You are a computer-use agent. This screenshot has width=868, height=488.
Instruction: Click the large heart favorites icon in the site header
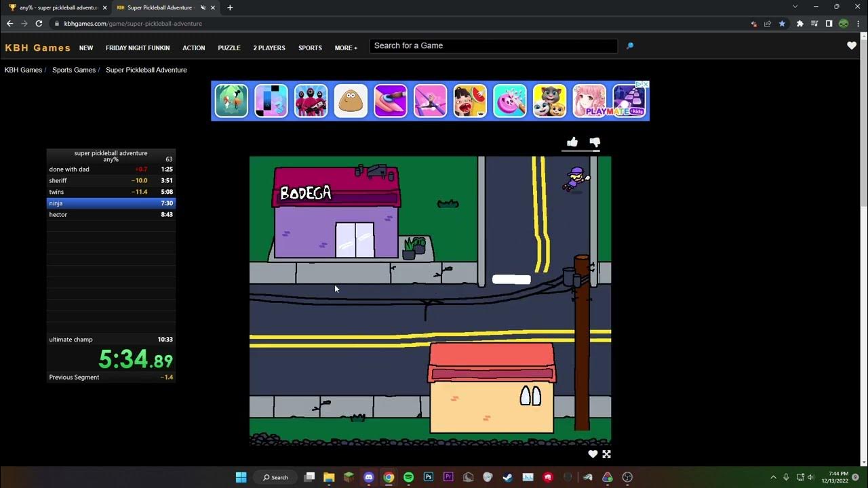click(x=852, y=45)
